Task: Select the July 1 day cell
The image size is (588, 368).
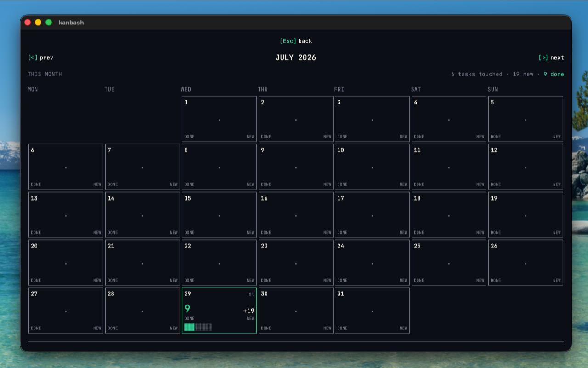Action: (x=219, y=119)
